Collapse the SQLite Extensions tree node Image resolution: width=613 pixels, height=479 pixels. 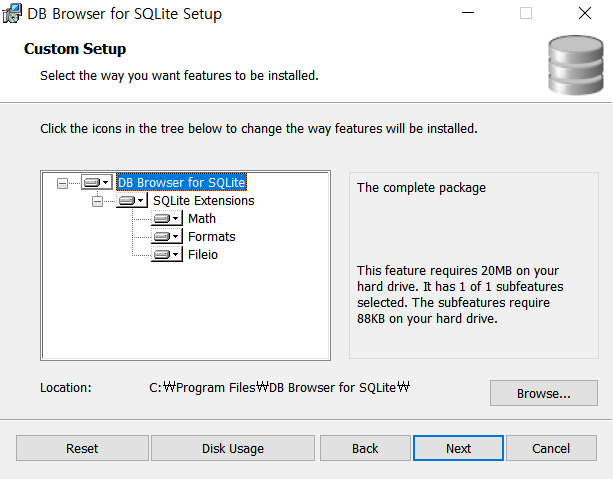click(x=97, y=201)
